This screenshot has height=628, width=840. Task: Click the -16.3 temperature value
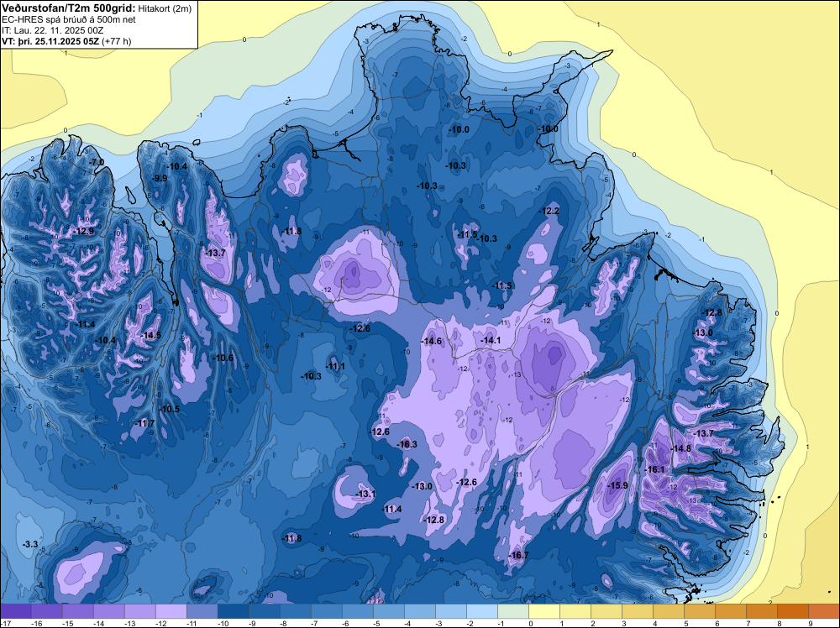(407, 444)
